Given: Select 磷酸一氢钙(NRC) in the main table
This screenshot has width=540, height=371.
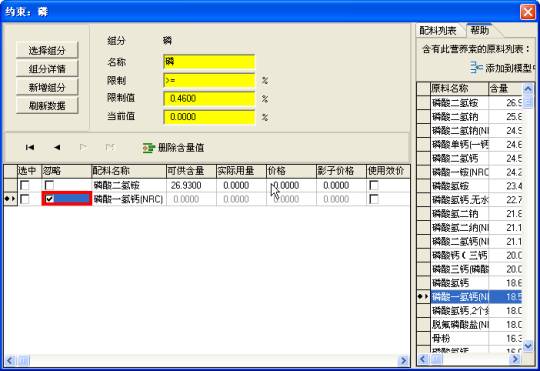Looking at the screenshot, I should pos(129,199).
